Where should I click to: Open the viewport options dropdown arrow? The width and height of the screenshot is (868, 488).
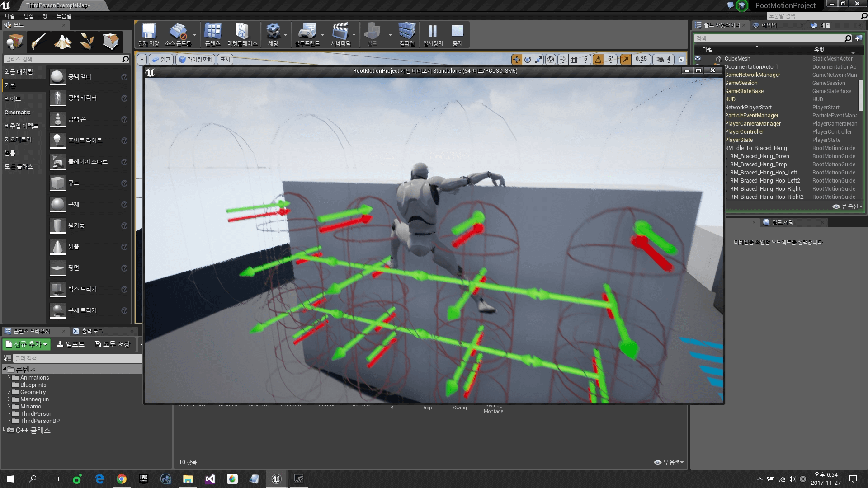142,60
